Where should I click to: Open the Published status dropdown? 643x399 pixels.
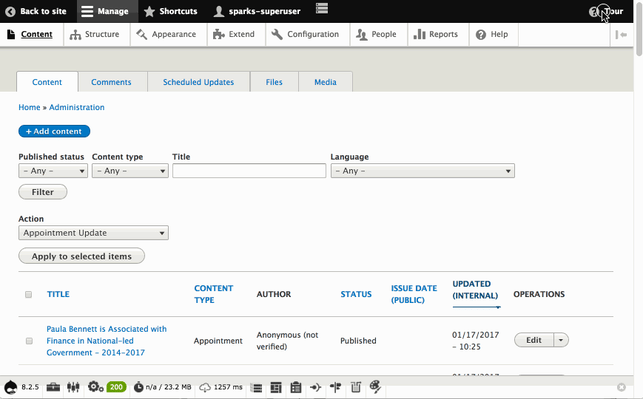coord(53,171)
